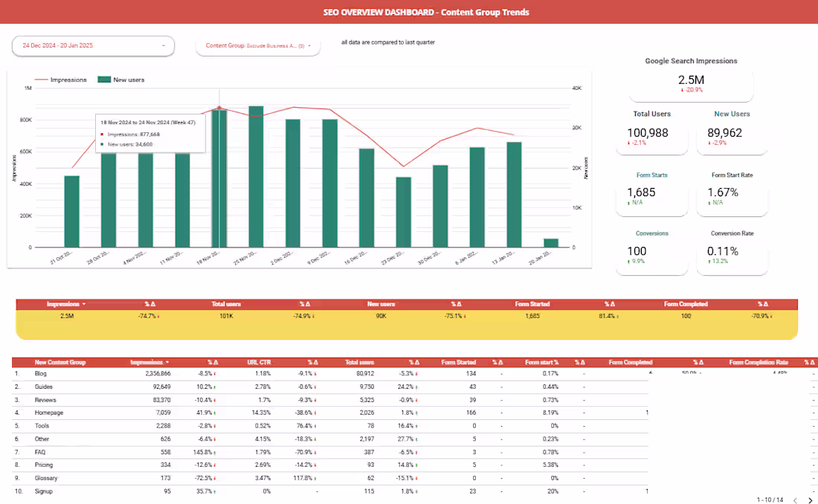Screen dimensions: 818x504
Task: Click the green up-arrow next to the Conversions 9.9% delta
Action: (x=628, y=260)
